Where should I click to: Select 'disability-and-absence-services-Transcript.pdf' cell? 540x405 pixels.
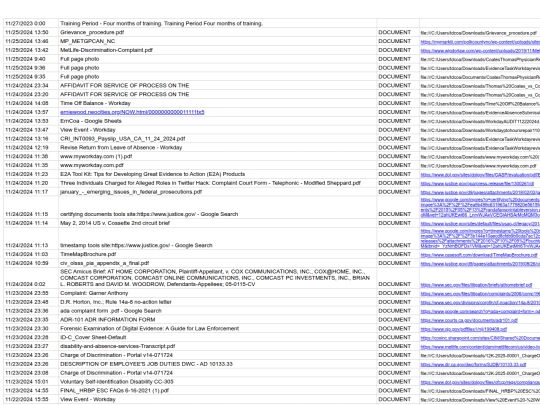(x=217, y=346)
